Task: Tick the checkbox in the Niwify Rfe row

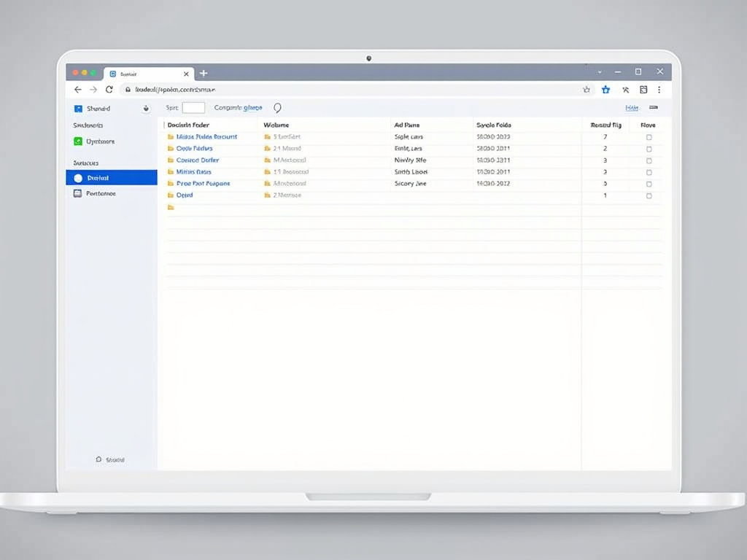Action: (649, 160)
